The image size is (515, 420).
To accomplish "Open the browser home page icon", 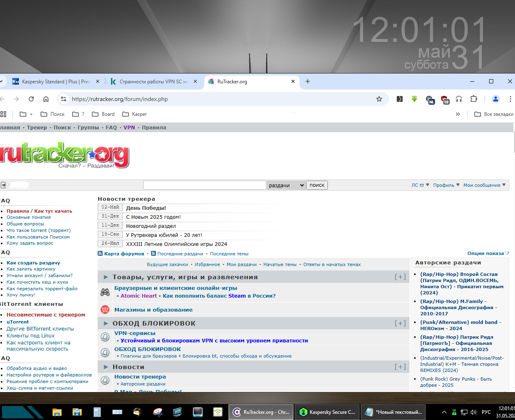I will [46, 99].
